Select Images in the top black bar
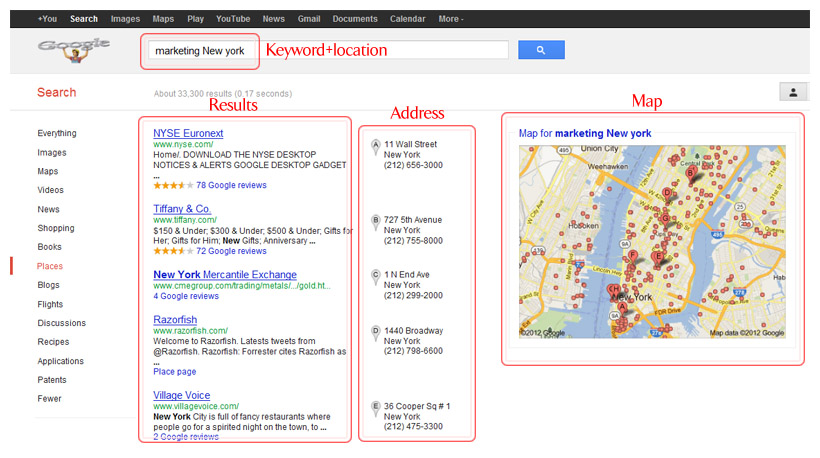Viewport: 820px width, 458px height. pyautogui.click(x=125, y=19)
